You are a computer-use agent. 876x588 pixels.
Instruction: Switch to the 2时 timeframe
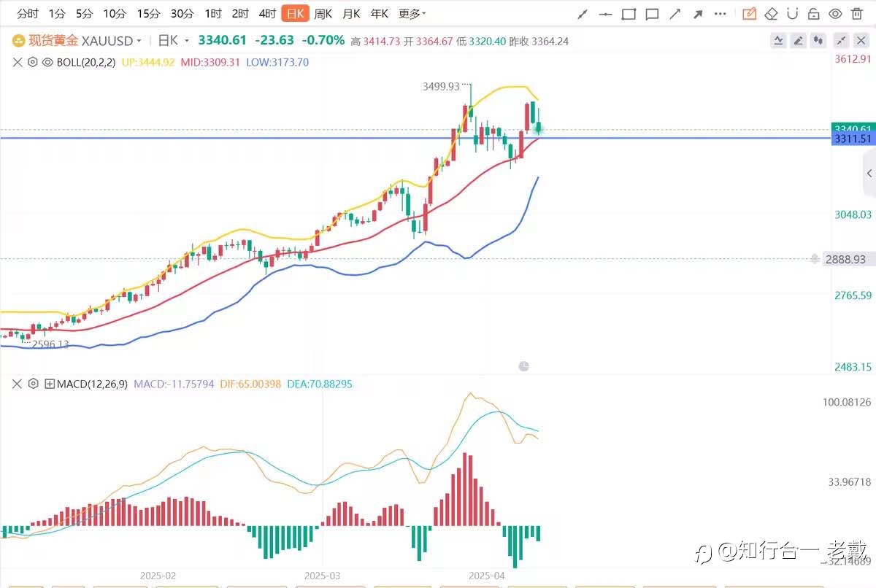click(240, 14)
